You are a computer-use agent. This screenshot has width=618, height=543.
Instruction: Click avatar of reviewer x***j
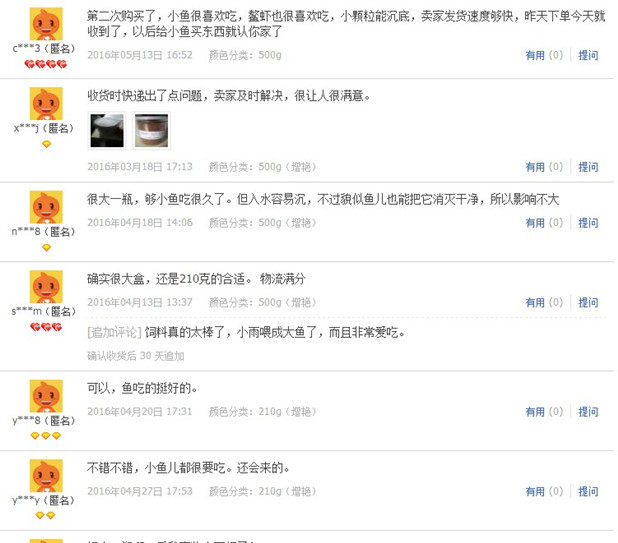46,103
